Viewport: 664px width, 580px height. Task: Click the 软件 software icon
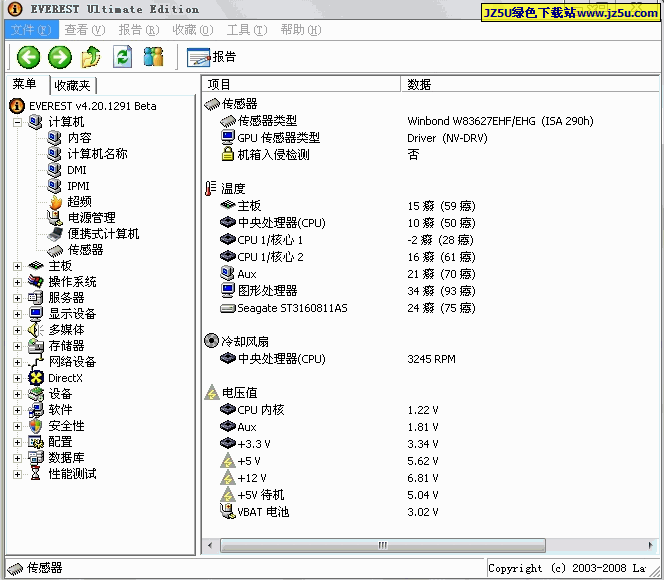36,410
